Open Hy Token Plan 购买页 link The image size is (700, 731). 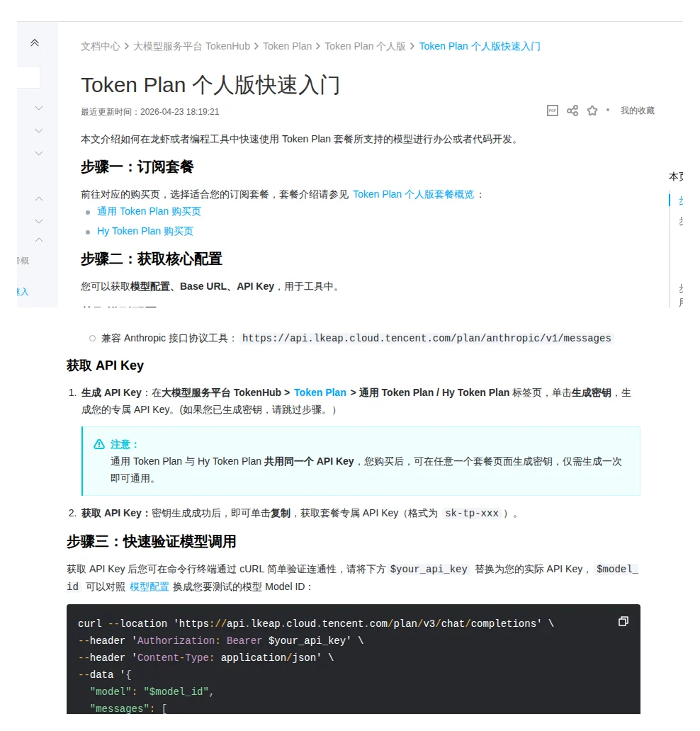click(145, 231)
